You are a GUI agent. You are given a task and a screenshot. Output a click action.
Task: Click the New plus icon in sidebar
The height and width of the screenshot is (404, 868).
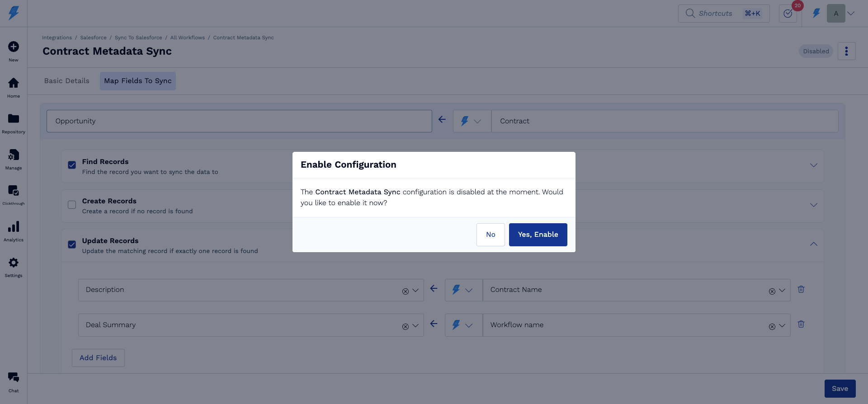14,47
